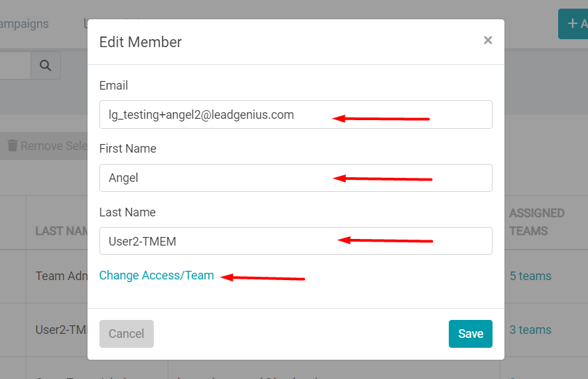Open the Change Access/Team link
Viewport: 588px width, 379px height.
click(x=156, y=275)
